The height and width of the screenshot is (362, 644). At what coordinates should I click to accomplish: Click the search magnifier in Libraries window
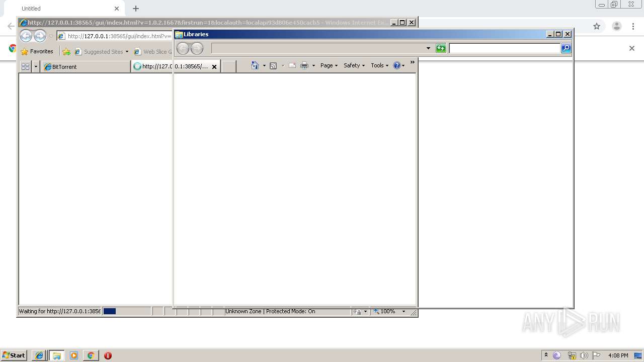[x=566, y=48]
